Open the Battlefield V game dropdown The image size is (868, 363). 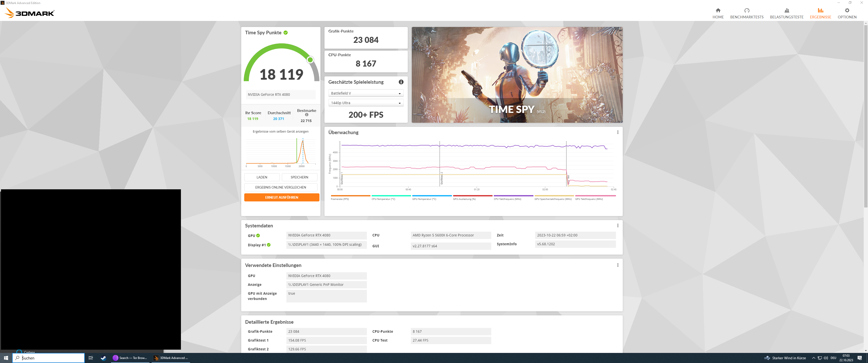click(366, 93)
